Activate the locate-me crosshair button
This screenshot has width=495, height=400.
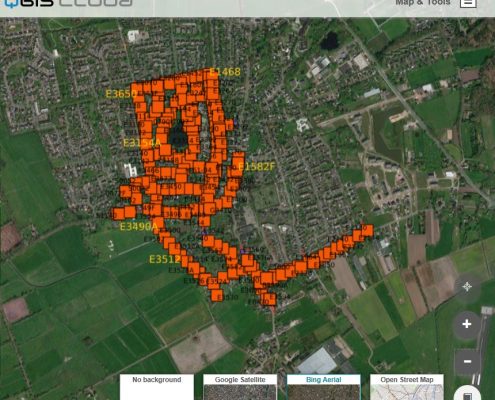click(467, 286)
